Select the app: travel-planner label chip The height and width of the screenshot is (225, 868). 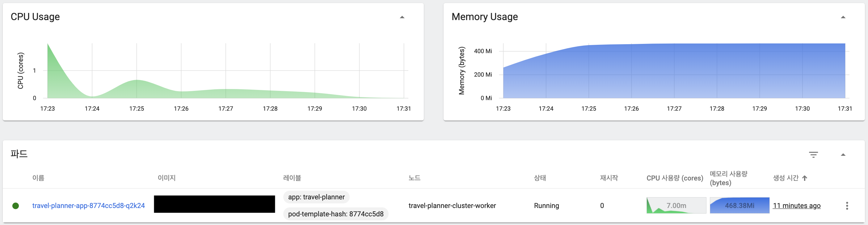point(316,197)
